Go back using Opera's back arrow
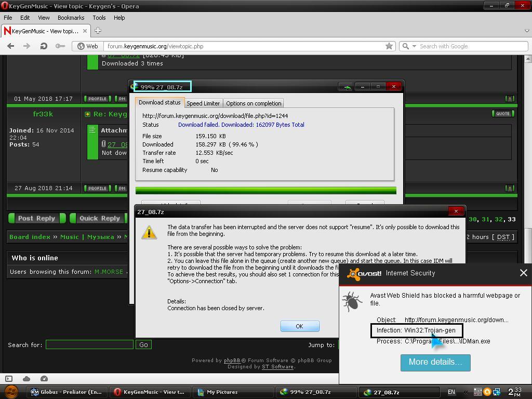This screenshot has width=532, height=399. click(x=11, y=46)
